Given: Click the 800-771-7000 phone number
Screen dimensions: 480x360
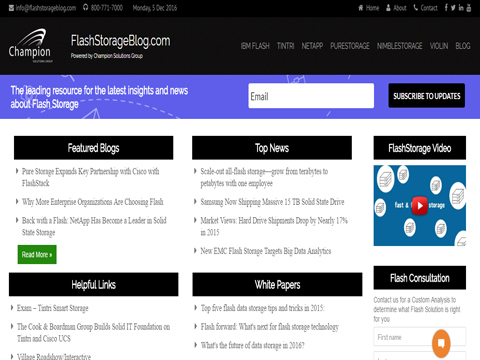Looking at the screenshot, I should point(103,8).
